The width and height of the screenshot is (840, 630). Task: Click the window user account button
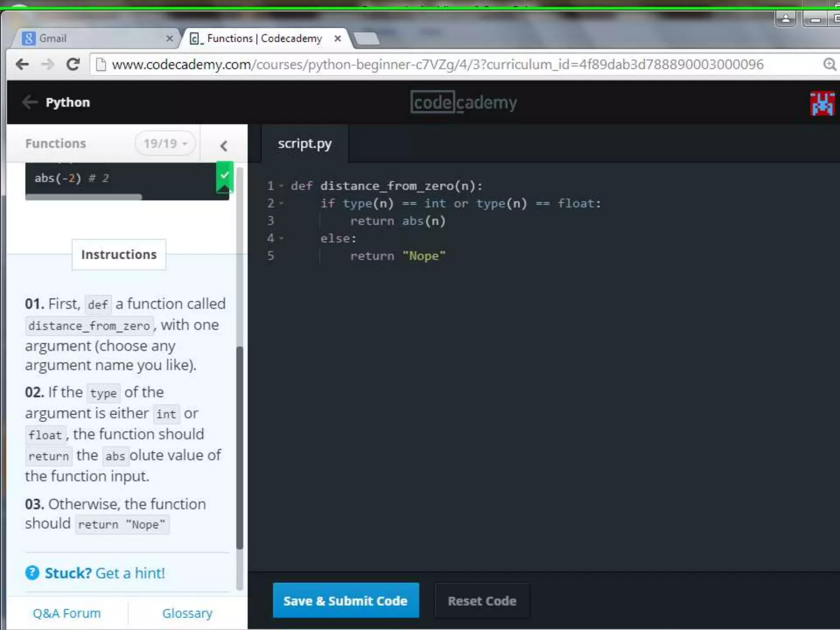785,18
